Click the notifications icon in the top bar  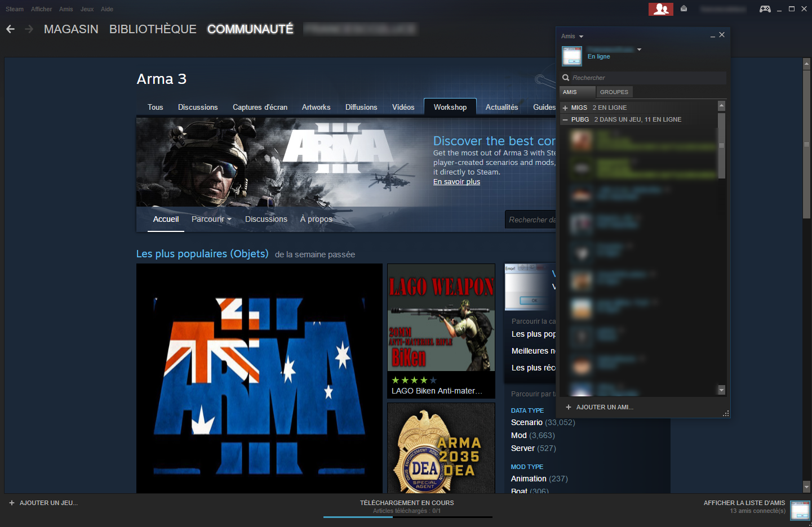684,9
